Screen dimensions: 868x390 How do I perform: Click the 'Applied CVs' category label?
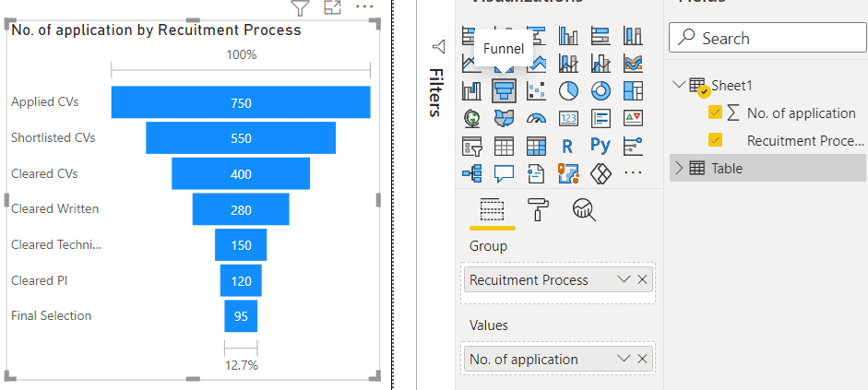45,102
